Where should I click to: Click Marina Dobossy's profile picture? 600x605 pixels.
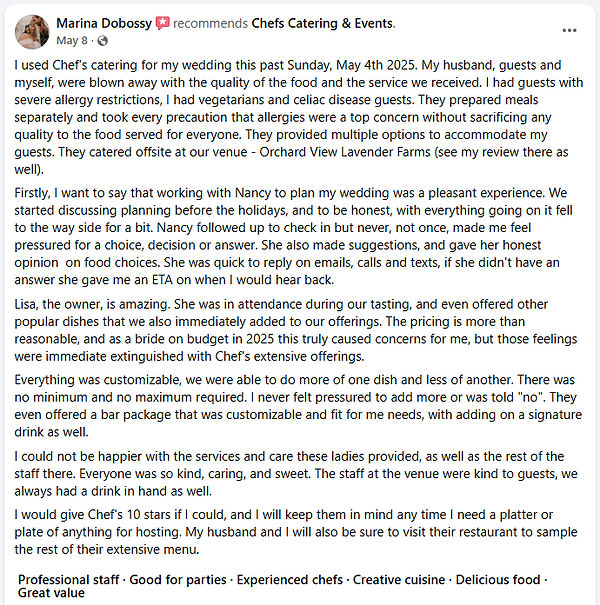pos(33,32)
